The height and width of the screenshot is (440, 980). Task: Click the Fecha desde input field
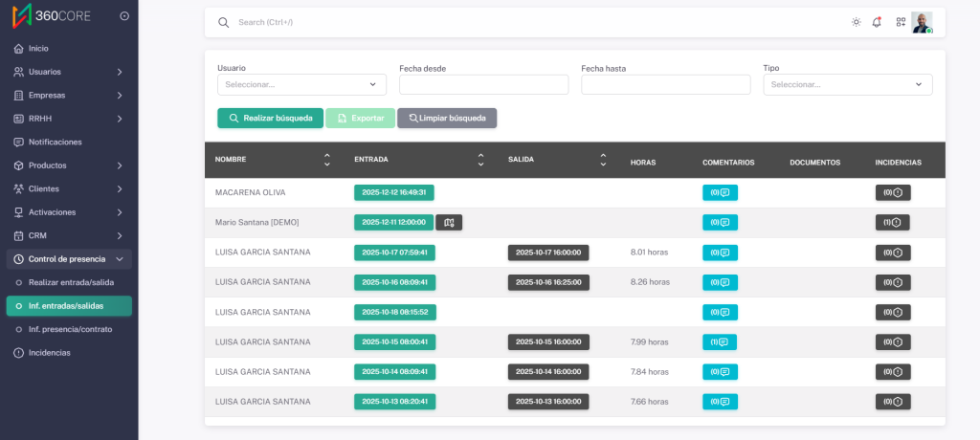(x=483, y=84)
